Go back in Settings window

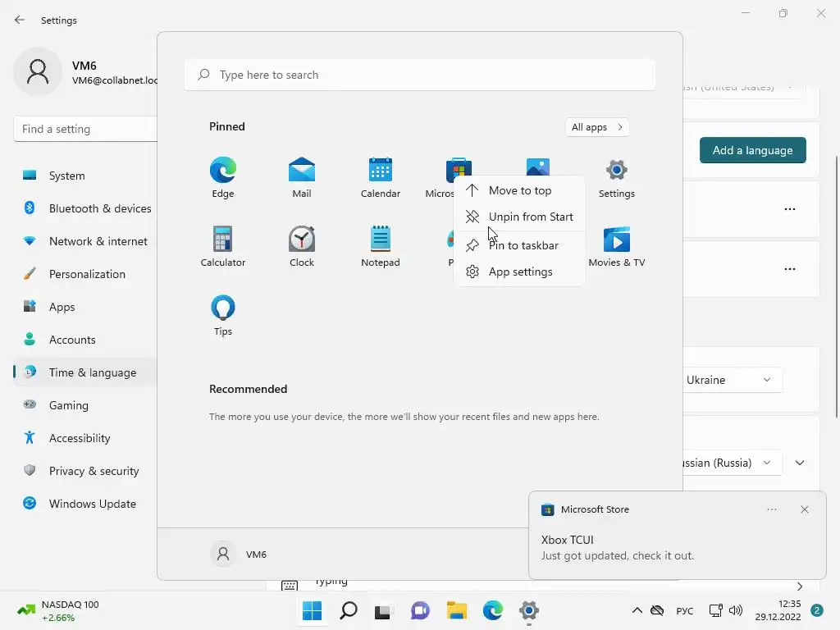click(x=20, y=20)
